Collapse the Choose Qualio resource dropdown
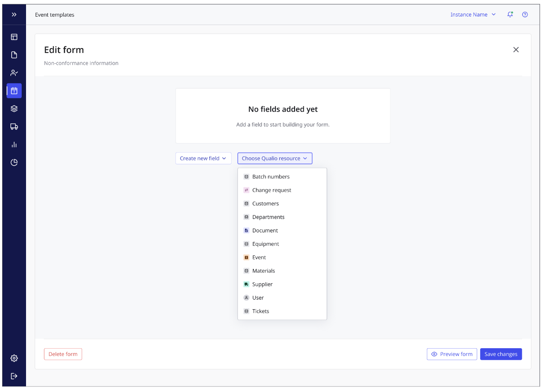Viewport: 544px width, 392px height. [x=275, y=158]
